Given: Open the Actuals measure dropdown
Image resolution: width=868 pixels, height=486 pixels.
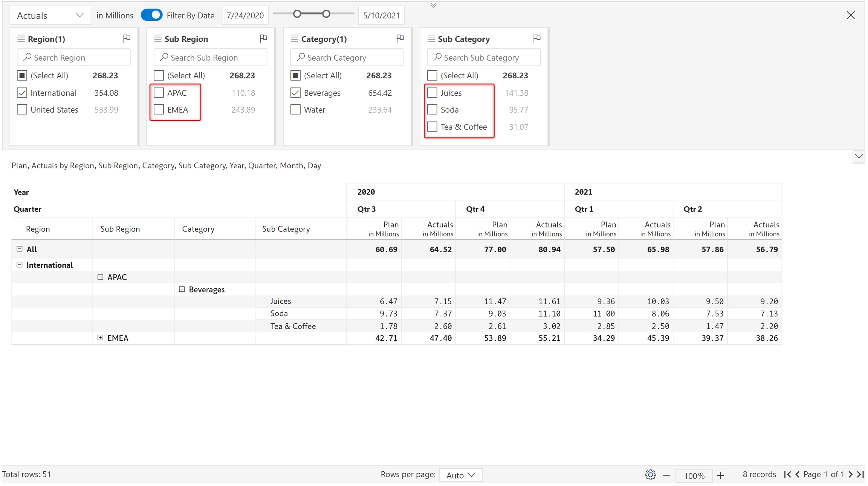Looking at the screenshot, I should point(50,15).
